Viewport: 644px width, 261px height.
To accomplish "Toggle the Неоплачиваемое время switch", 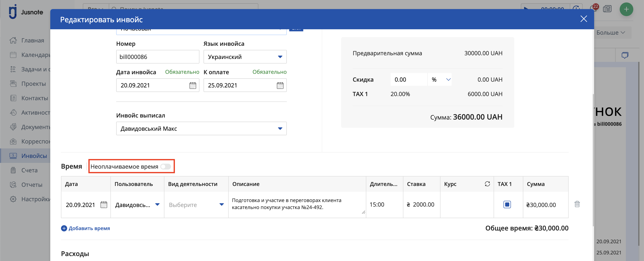I will click(x=165, y=166).
